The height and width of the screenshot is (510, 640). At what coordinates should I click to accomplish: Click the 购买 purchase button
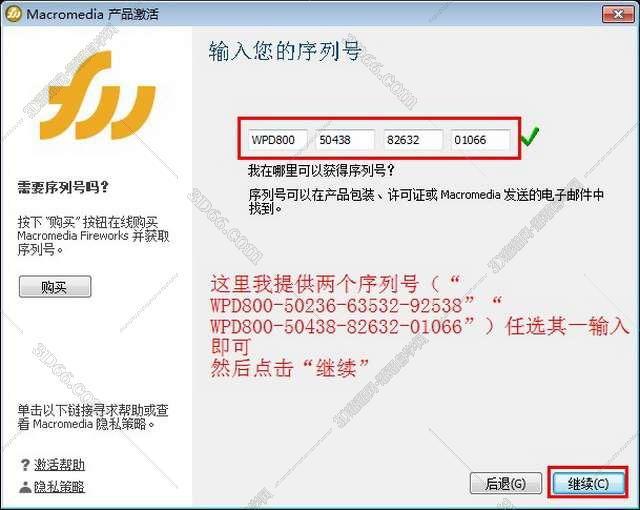[55, 286]
